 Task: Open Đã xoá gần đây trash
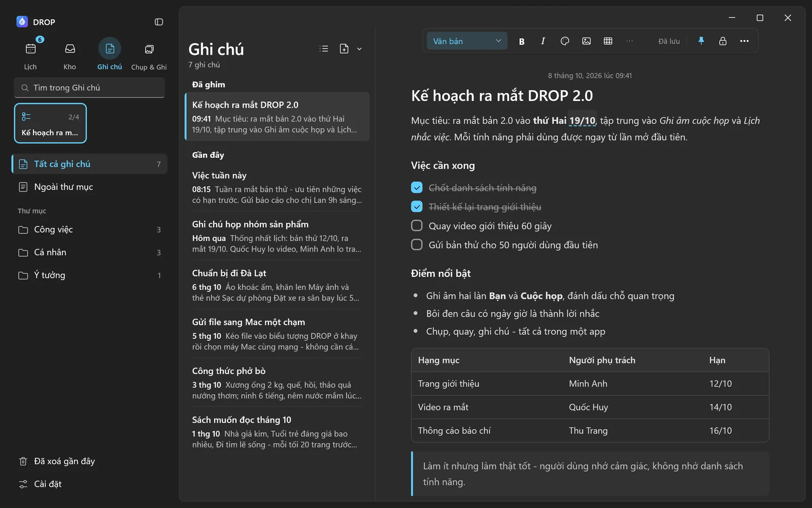[89, 461]
